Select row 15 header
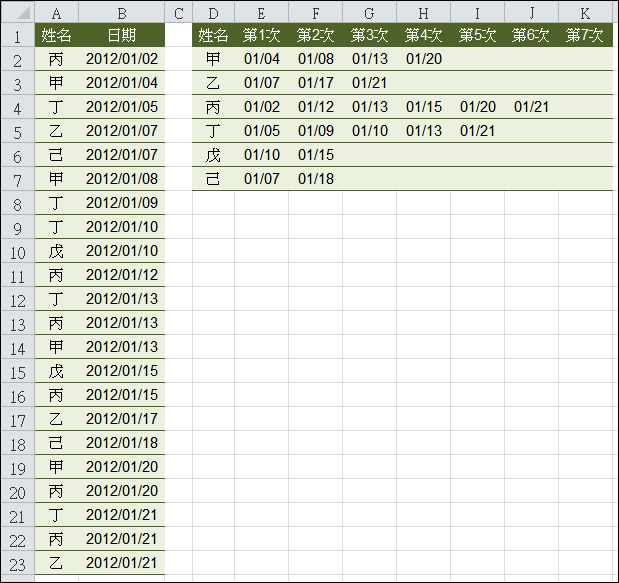Image resolution: width=619 pixels, height=583 pixels. [18, 371]
